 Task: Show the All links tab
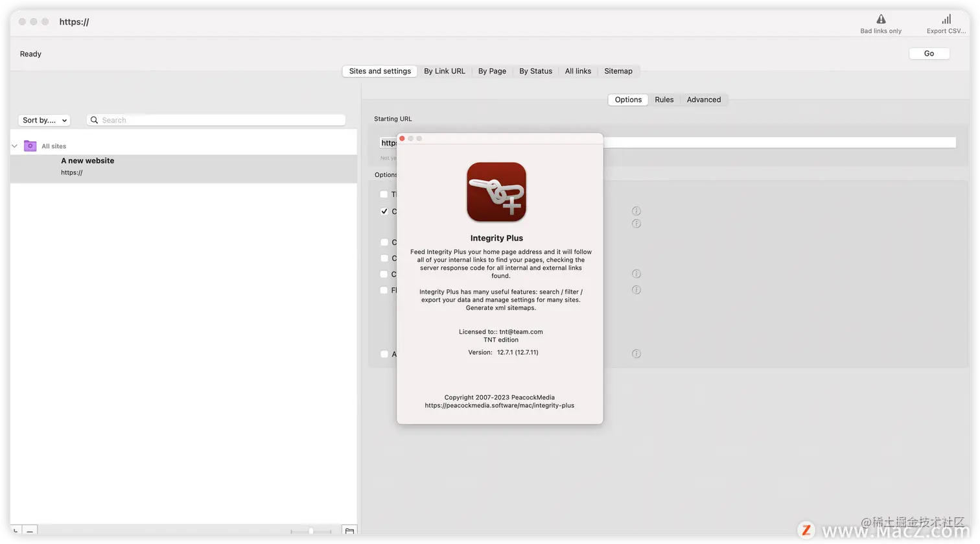578,71
